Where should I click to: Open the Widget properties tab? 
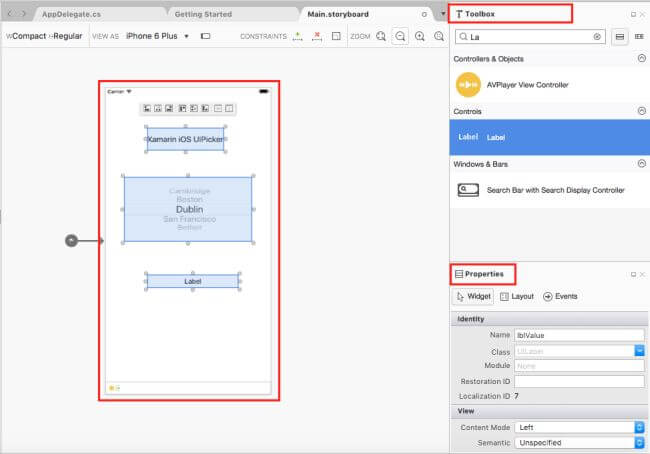click(473, 296)
